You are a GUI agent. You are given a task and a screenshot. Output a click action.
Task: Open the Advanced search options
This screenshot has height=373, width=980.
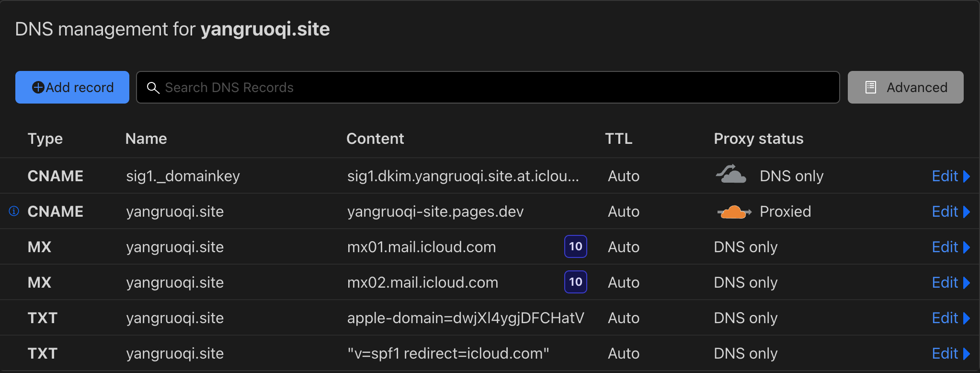905,87
